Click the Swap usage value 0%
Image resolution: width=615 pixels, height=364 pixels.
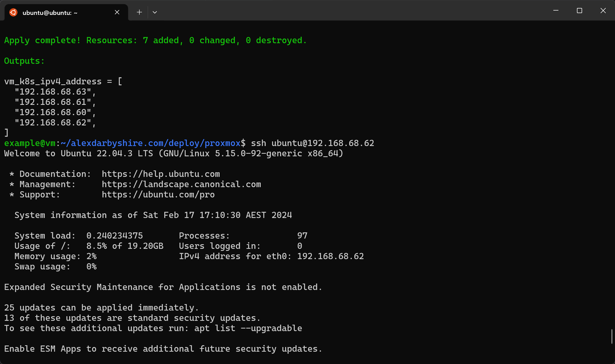coord(92,267)
